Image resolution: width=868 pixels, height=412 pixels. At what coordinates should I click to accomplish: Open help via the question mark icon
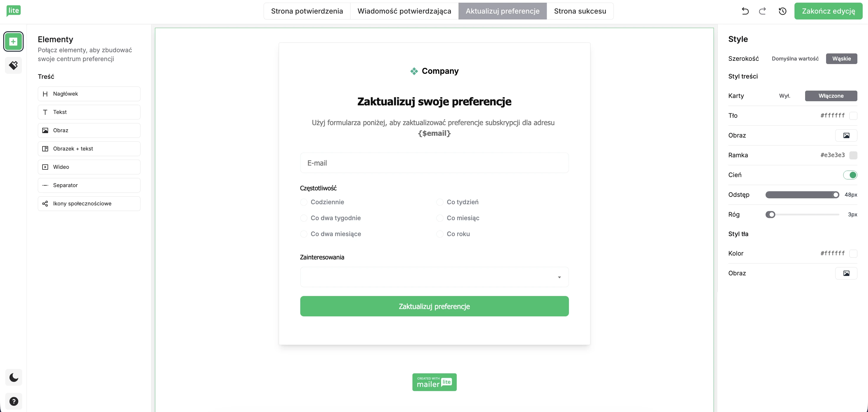pos(14,401)
